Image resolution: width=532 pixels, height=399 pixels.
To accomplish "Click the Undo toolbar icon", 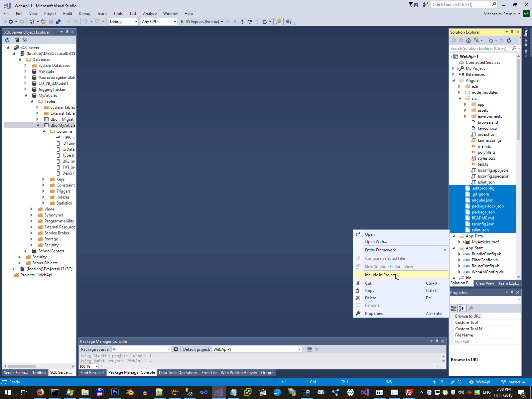I will [85, 22].
